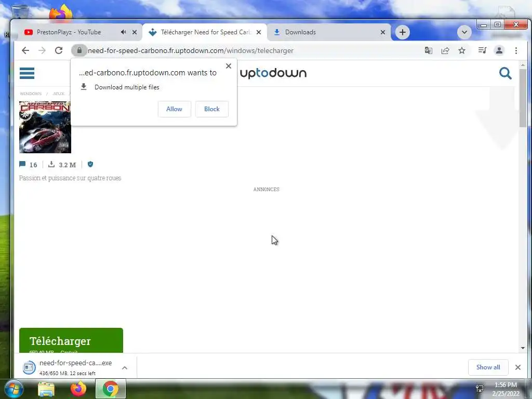This screenshot has width=532, height=399.
Task: Click the Uptodown logo
Action: pyautogui.click(x=273, y=73)
